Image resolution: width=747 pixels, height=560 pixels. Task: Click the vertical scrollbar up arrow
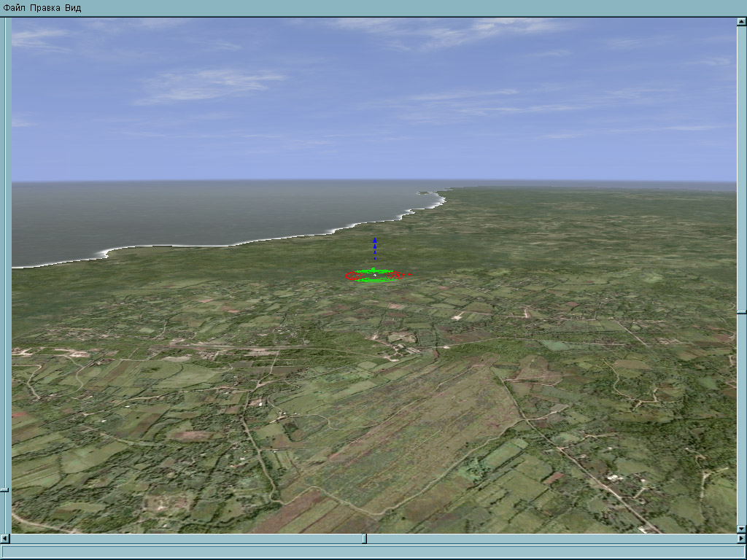(741, 21)
